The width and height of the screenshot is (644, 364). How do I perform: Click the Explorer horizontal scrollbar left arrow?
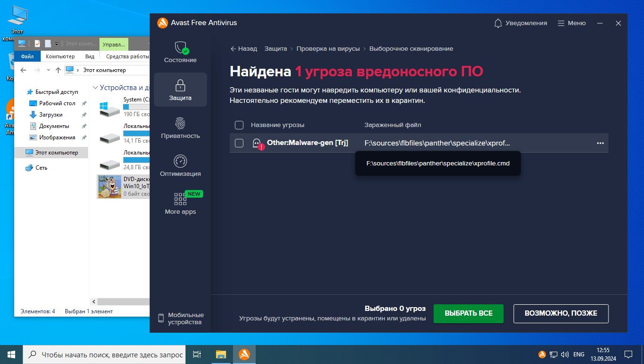click(94, 301)
